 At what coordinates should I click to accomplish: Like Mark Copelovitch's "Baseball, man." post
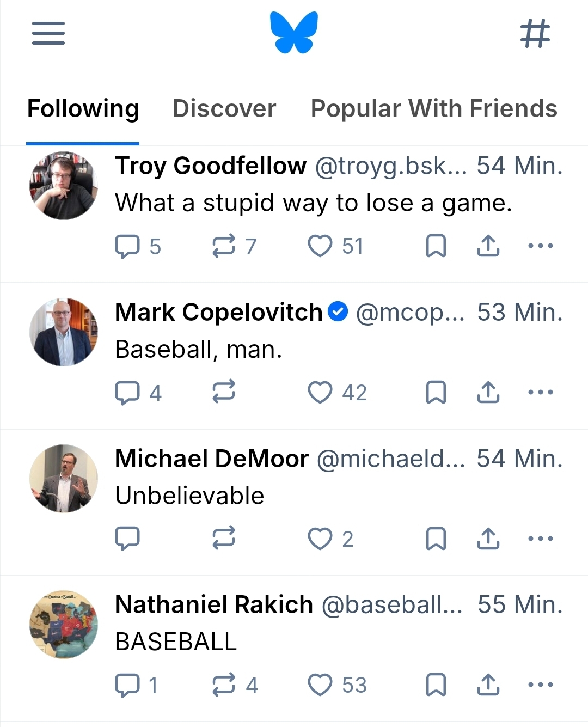(320, 393)
